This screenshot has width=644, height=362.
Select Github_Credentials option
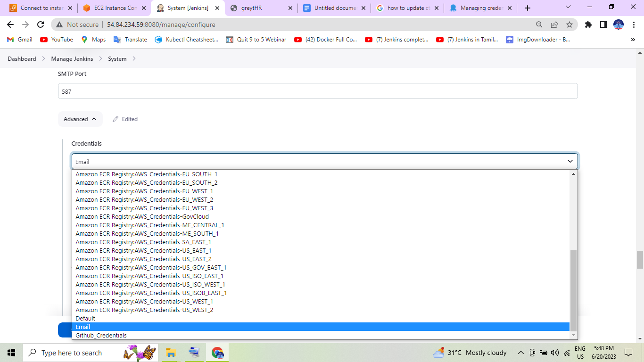(321, 336)
